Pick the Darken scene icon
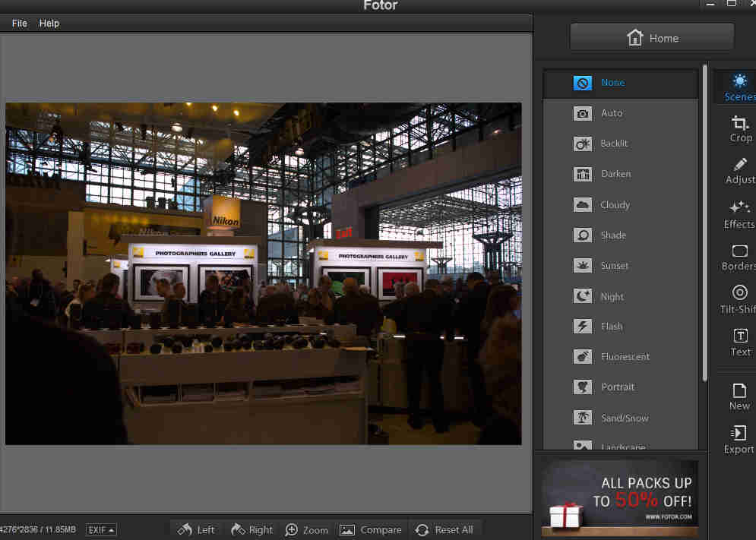This screenshot has height=540, width=756. 583,174
